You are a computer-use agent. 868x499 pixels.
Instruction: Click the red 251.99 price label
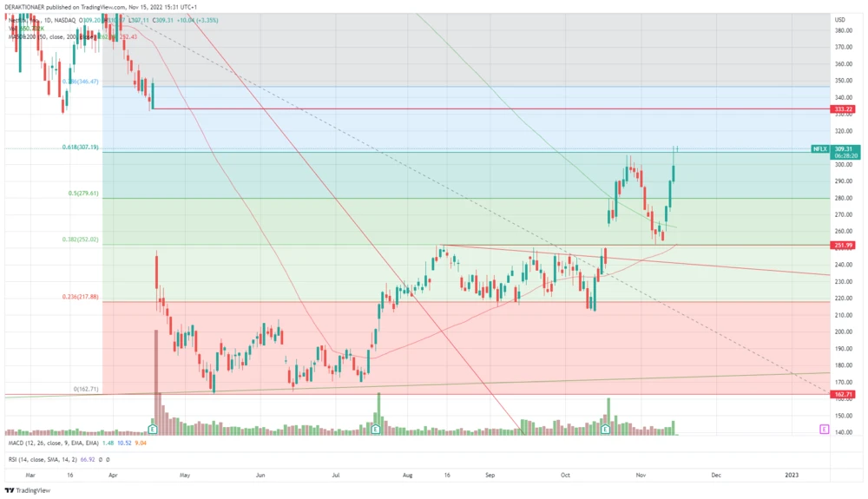pyautogui.click(x=841, y=246)
